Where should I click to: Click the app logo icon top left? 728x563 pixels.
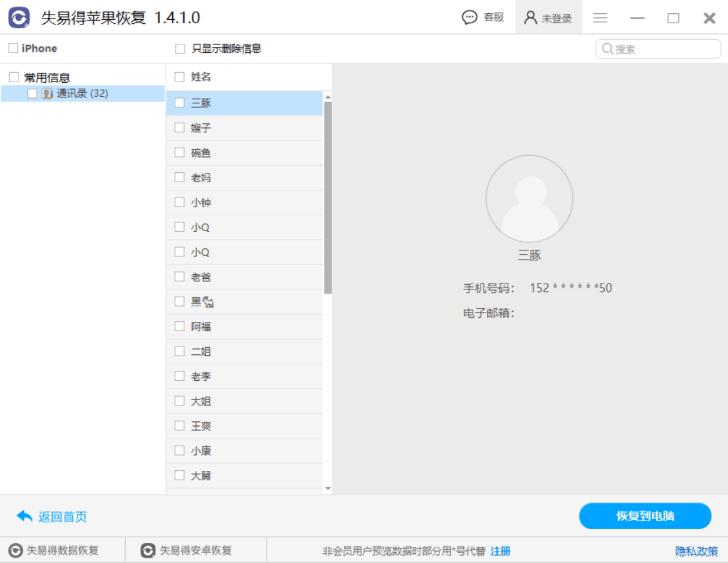point(18,17)
